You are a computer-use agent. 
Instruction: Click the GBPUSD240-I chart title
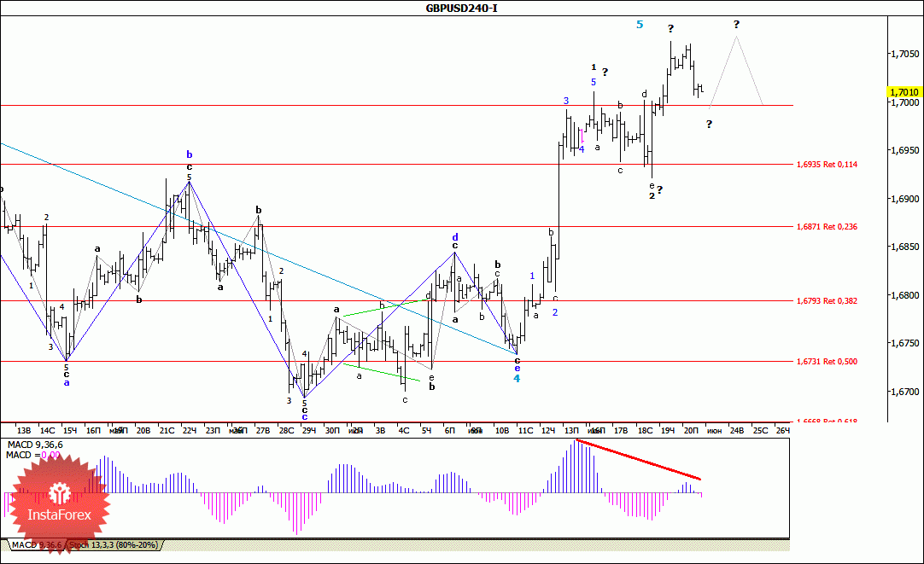[461, 9]
